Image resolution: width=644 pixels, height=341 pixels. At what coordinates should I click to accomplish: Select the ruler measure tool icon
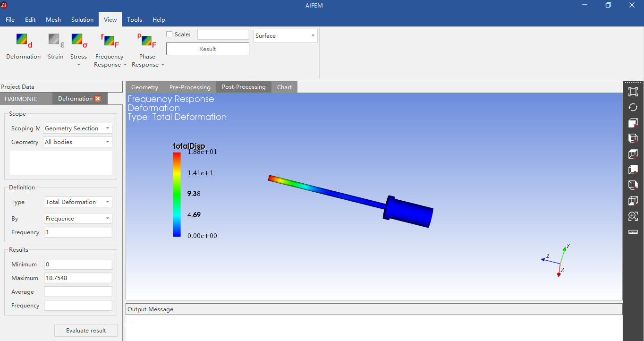[633, 232]
